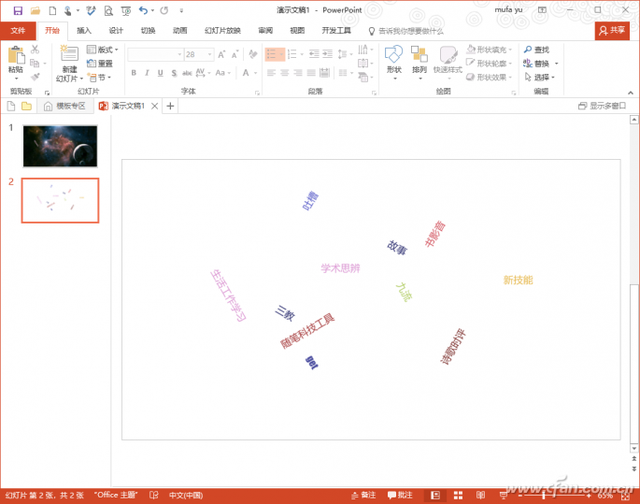Open the Section dropdown

coord(100,77)
